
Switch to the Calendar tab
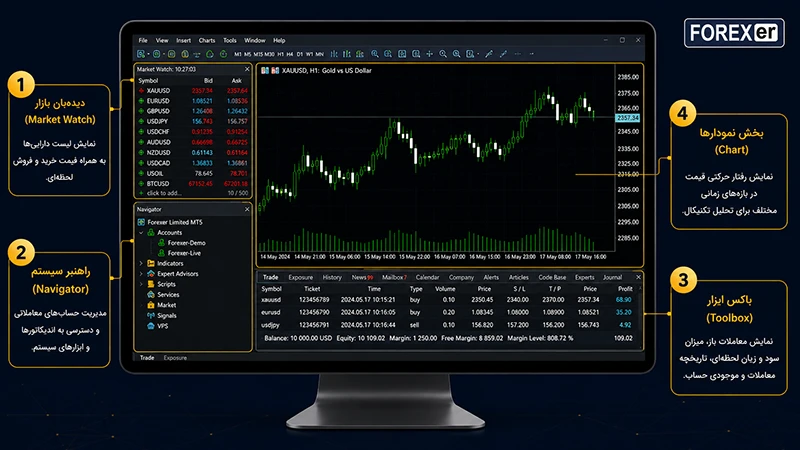coord(427,278)
